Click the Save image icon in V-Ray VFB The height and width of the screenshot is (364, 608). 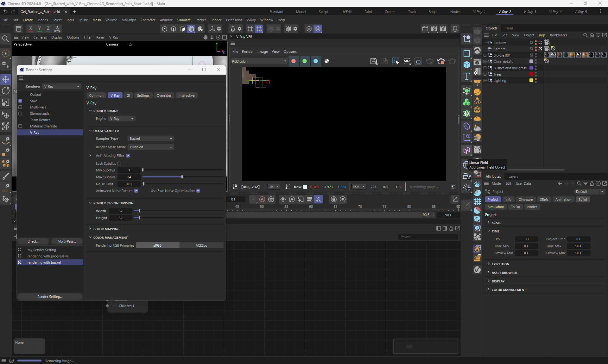tap(374, 61)
